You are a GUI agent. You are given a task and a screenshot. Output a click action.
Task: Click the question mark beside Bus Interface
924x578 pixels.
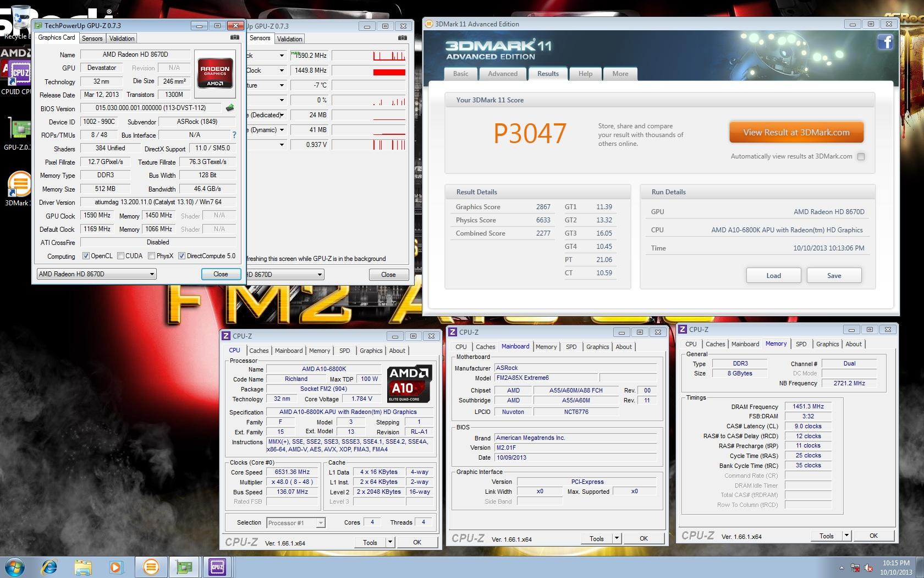[234, 135]
